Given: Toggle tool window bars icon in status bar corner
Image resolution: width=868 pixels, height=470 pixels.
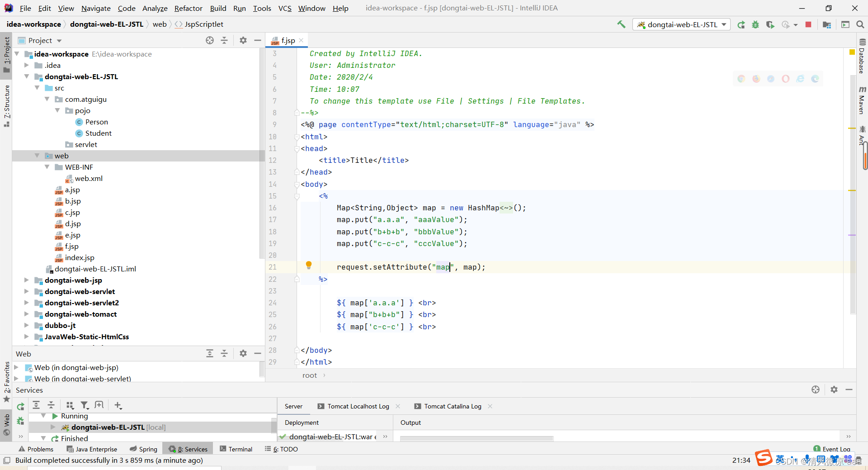Looking at the screenshot, I should [x=7, y=461].
